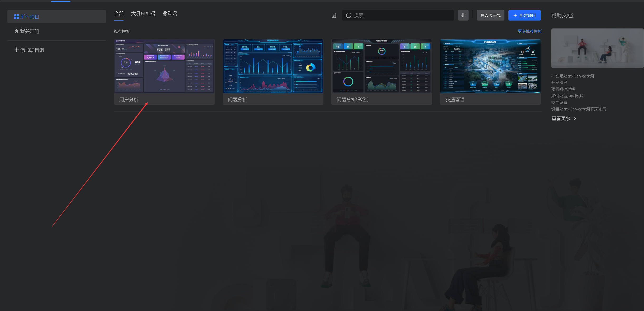This screenshot has height=311, width=644.
Task: Switch to the 大屏&PC端 tab
Action: coord(143,13)
